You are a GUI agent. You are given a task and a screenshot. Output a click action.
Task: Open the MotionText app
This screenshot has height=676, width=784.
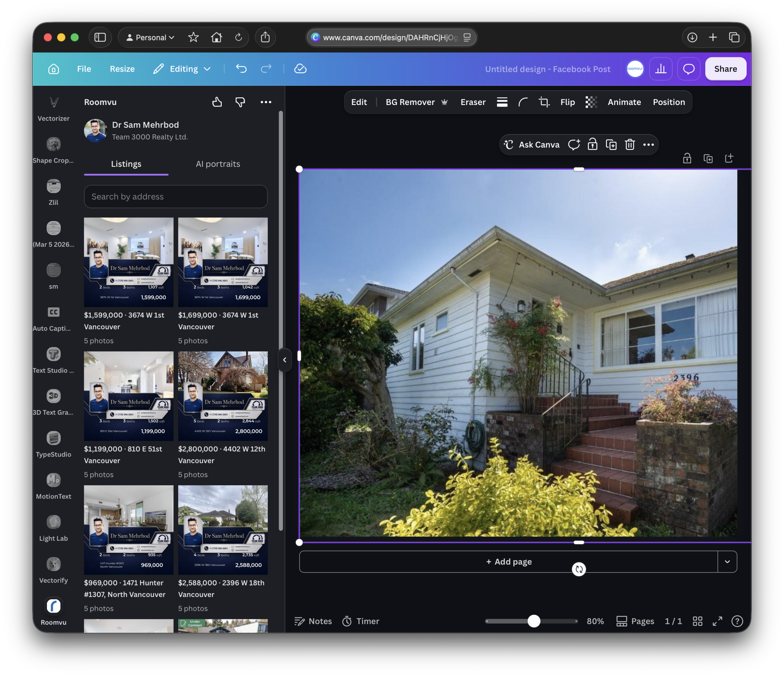coord(53,486)
